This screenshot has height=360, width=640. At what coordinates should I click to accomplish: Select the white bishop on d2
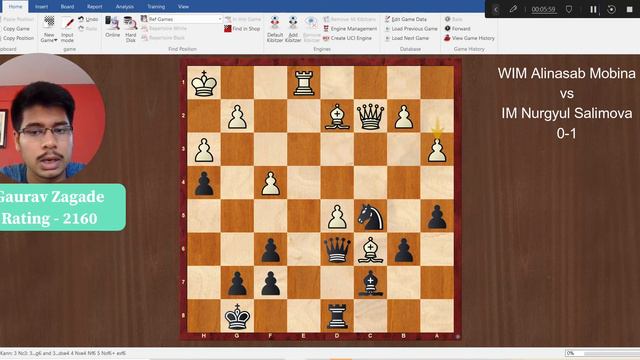tap(337, 116)
